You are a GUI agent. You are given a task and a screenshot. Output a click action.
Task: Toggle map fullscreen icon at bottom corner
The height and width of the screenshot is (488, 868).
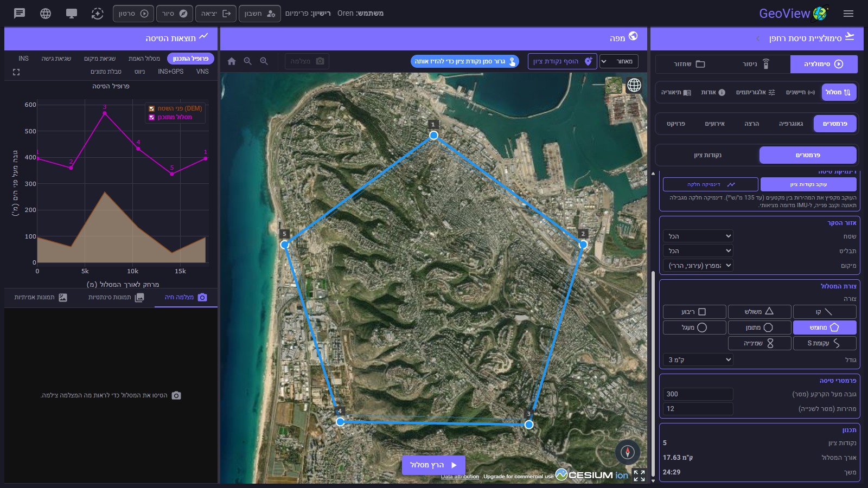[x=640, y=476]
